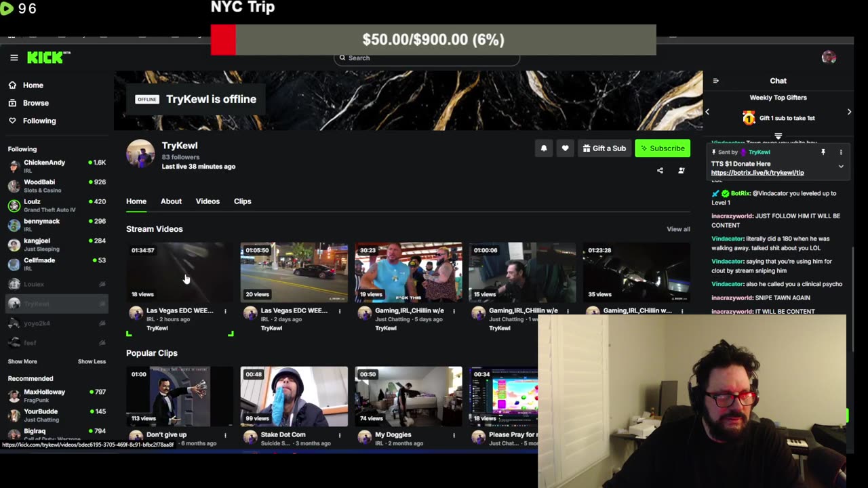The height and width of the screenshot is (488, 868).
Task: Open the 01:23:28 video thumbnail
Action: pos(636,272)
